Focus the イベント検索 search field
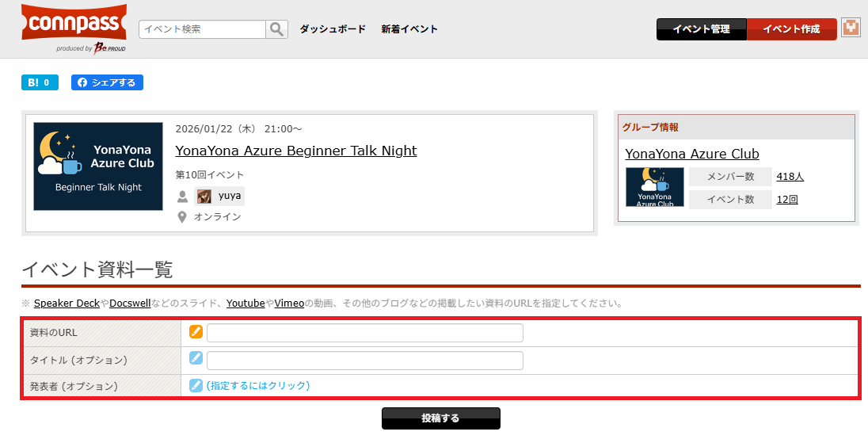The image size is (868, 443). (203, 29)
